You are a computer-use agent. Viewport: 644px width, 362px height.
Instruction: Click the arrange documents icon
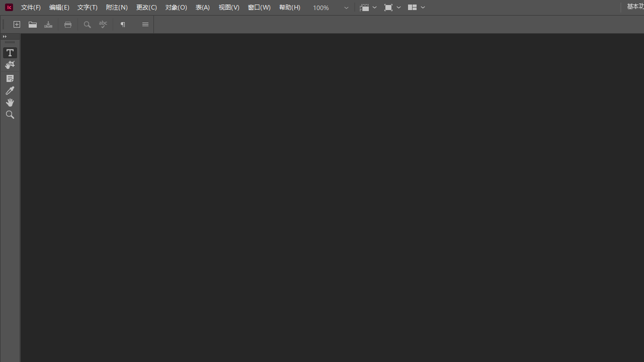pos(413,8)
